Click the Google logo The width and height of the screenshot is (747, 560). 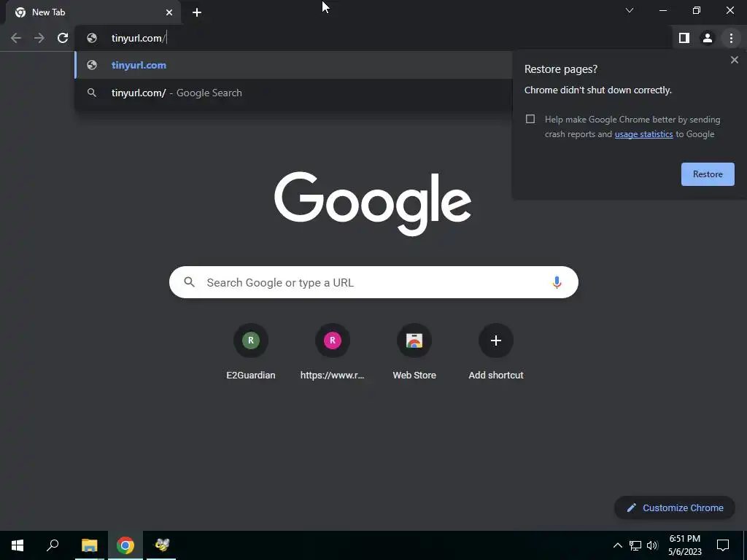[373, 203]
